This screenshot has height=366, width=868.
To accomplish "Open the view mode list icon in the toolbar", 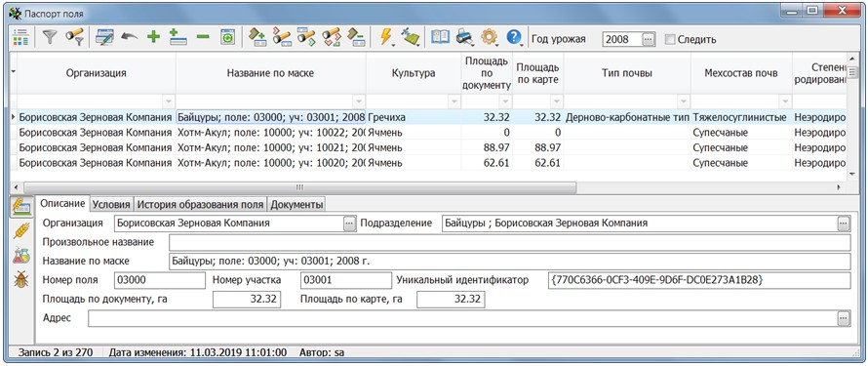I will pos(21,38).
